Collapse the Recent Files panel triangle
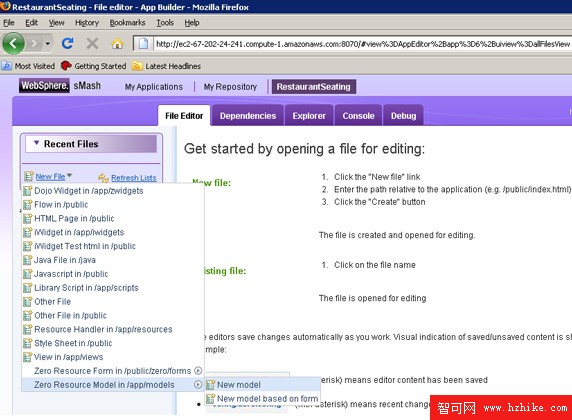The width and height of the screenshot is (572, 420). (36, 143)
